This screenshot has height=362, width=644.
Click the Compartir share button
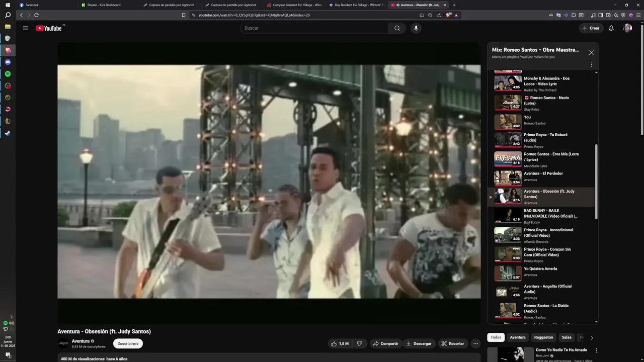[385, 343]
